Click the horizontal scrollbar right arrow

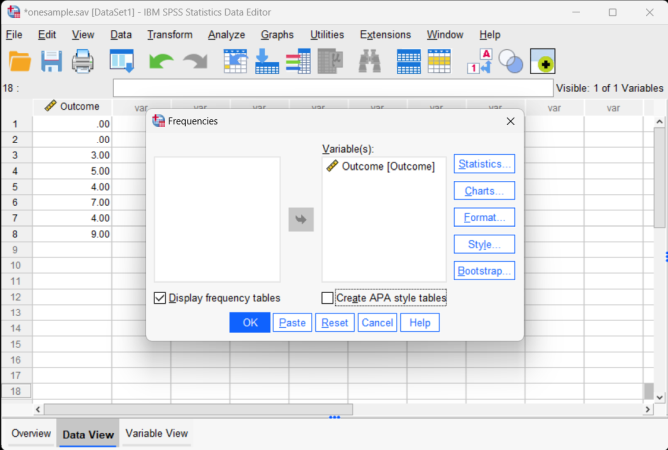[x=648, y=410]
